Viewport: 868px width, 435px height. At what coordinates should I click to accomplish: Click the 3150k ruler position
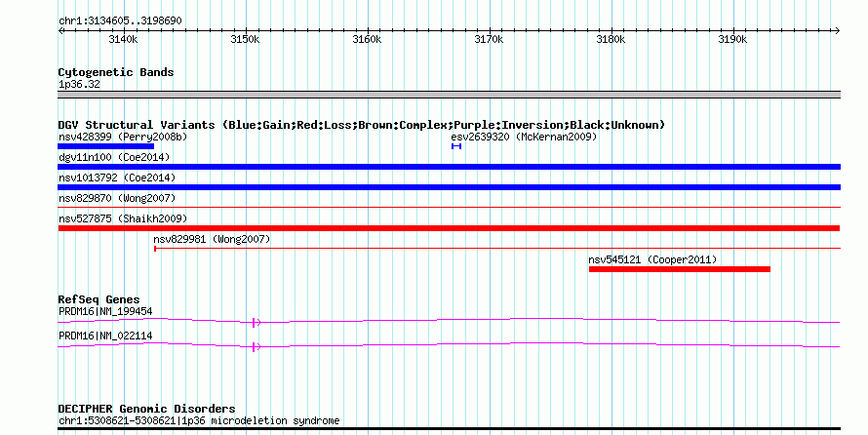coord(245,39)
